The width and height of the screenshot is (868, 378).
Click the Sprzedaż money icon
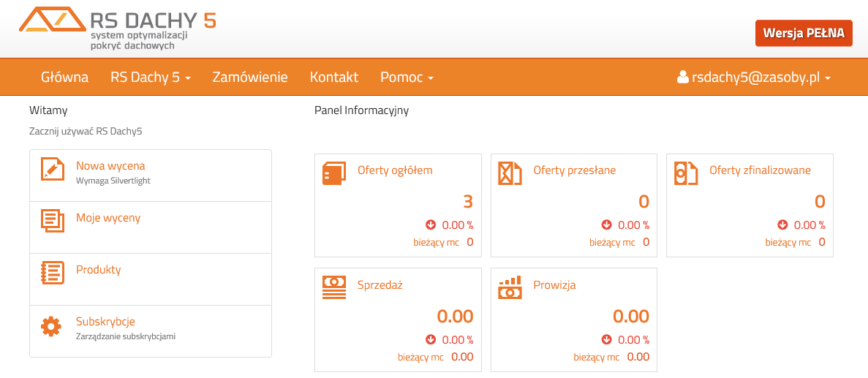pos(334,287)
